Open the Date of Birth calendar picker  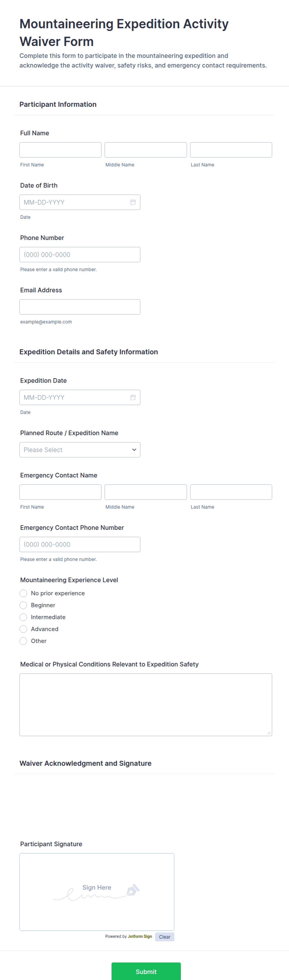coord(133,202)
